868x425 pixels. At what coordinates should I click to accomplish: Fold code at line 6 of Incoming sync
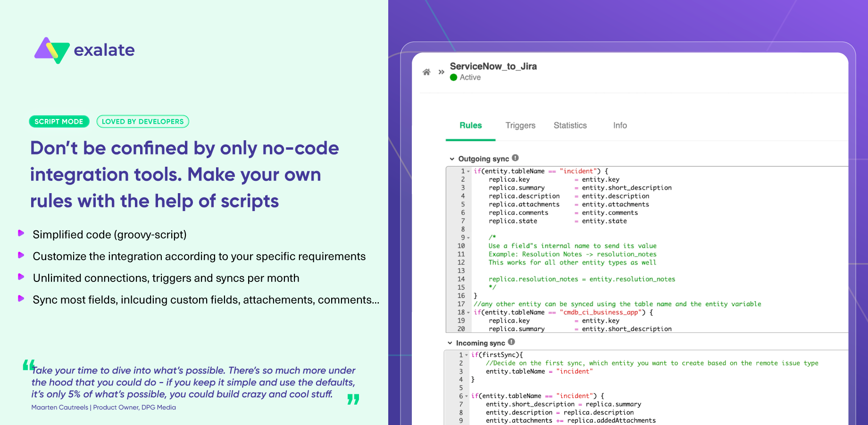(467, 396)
